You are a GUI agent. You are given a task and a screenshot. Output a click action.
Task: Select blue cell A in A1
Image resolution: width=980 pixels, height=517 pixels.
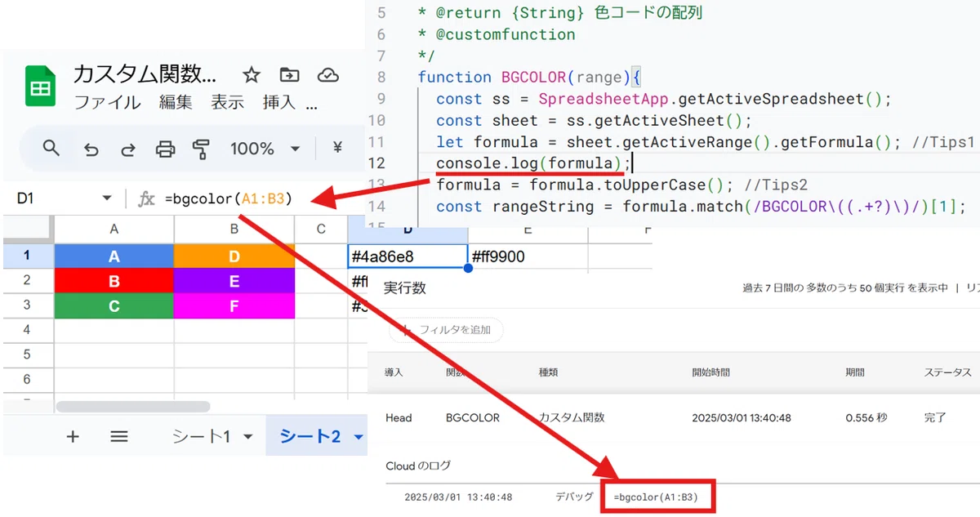114,256
